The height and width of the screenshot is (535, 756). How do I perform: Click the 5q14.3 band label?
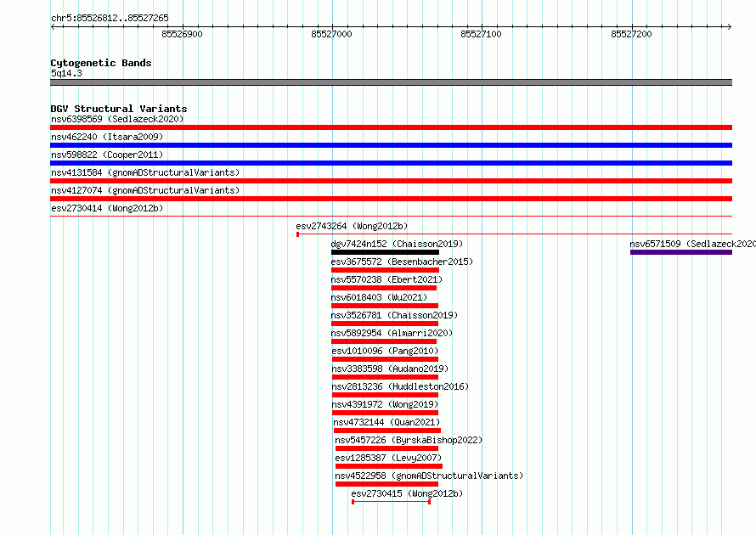[x=66, y=73]
